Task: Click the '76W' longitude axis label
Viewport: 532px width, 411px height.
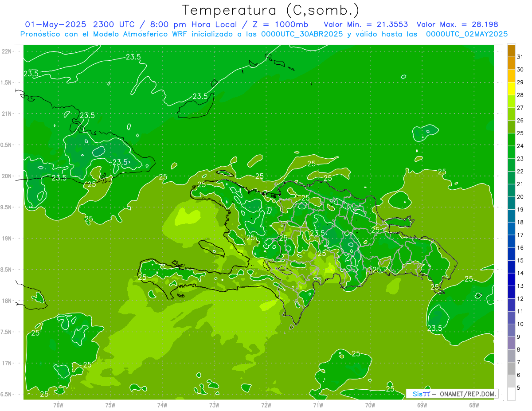Action: 58,405
